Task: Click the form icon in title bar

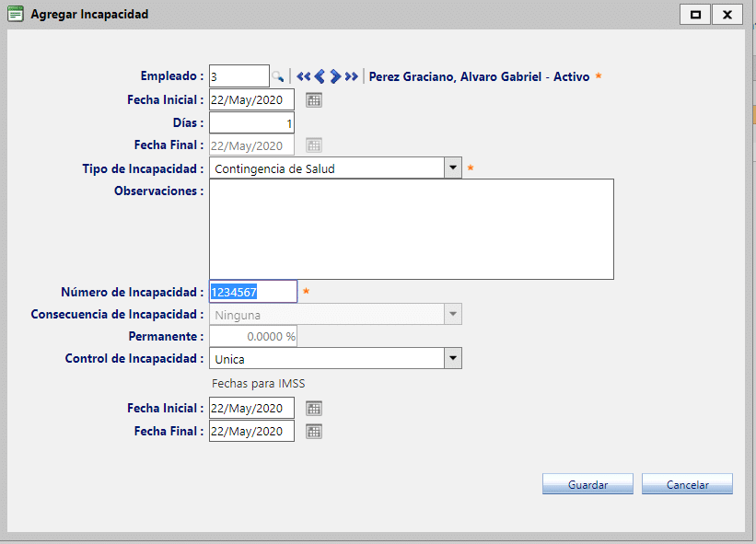Action: [x=16, y=15]
